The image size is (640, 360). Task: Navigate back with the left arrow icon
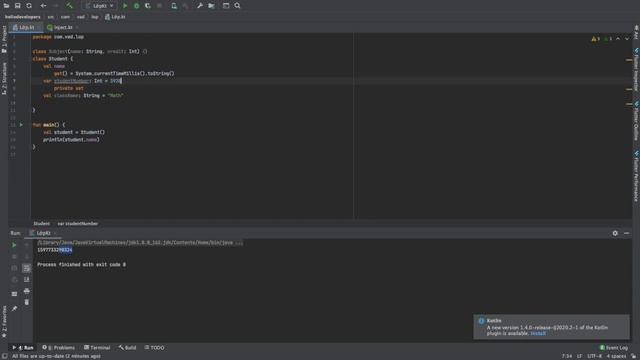click(43, 6)
